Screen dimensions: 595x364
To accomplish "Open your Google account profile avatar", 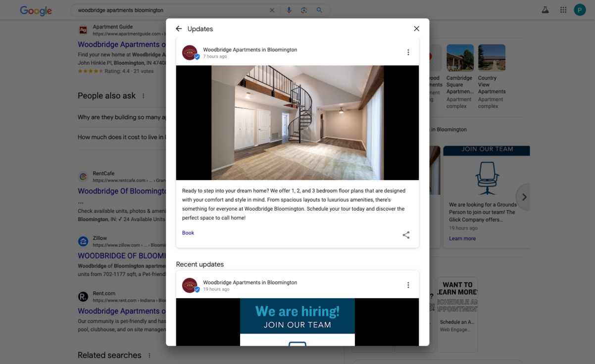I will (x=580, y=9).
